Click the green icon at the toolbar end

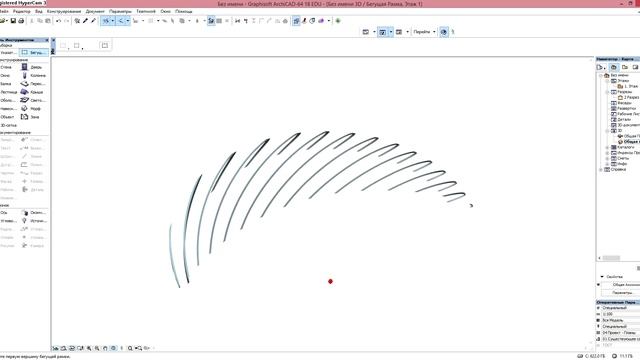338,21
